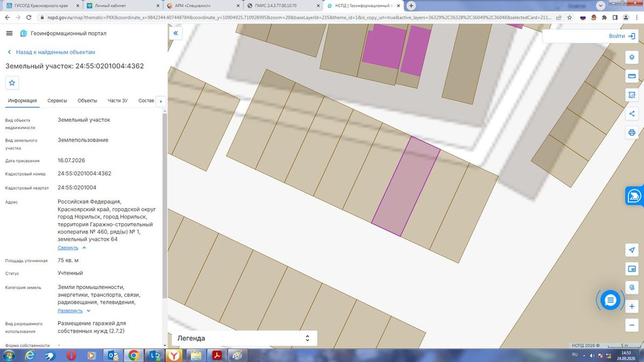Share the current map view
This screenshot has width=644, height=362.
coord(632,114)
